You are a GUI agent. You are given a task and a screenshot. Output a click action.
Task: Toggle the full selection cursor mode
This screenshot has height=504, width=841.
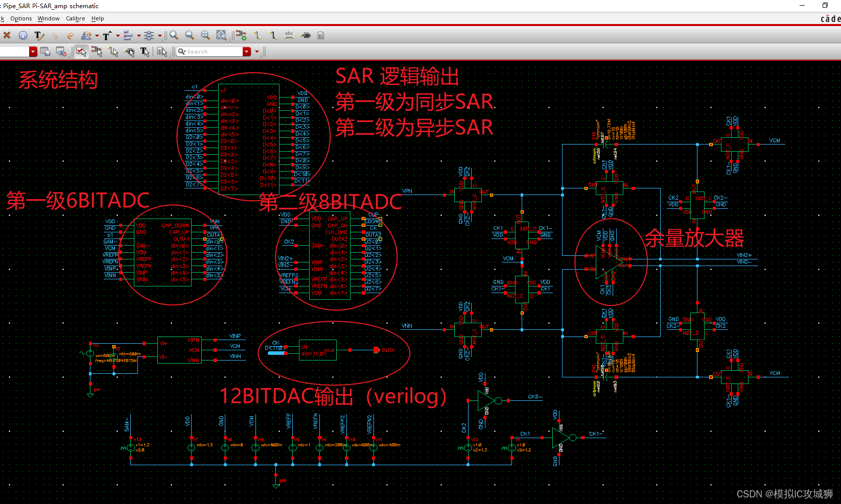tap(81, 51)
